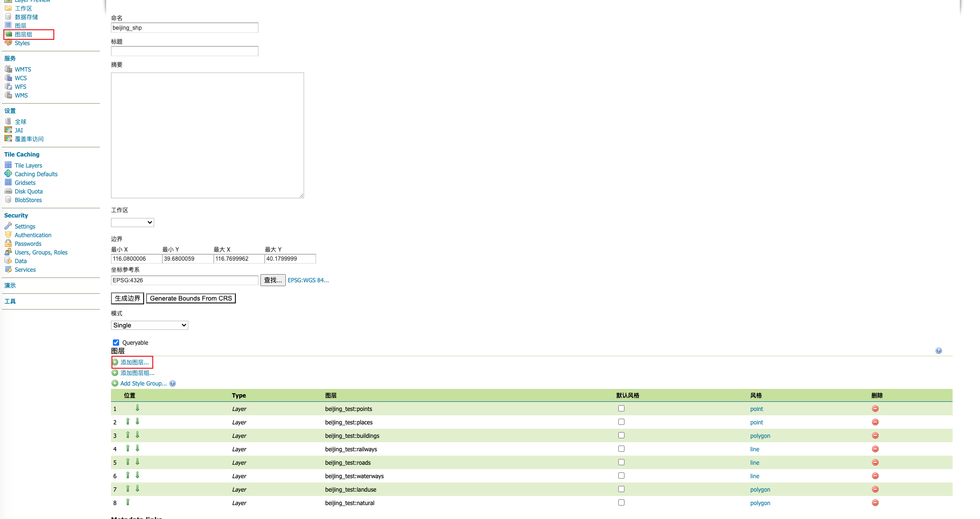Click the 标题 title input field
The width and height of the screenshot is (980, 519).
coord(184,51)
